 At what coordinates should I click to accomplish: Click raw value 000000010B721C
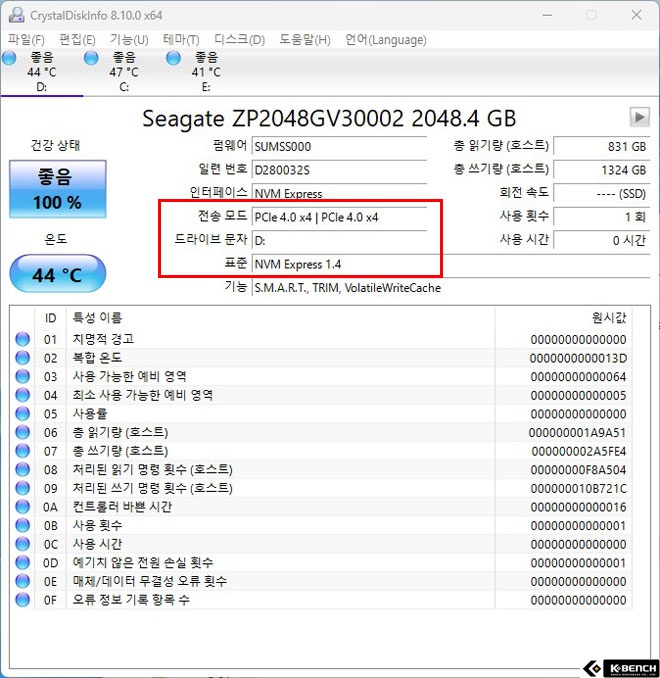(x=578, y=489)
